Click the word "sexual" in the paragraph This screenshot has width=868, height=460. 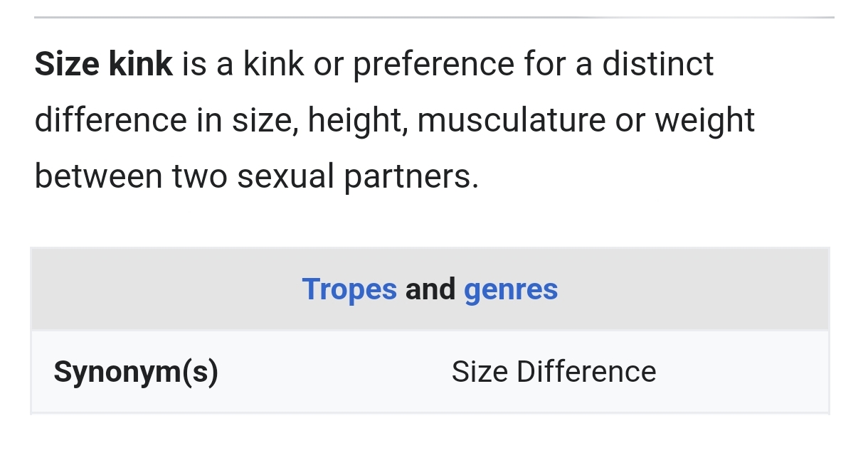pyautogui.click(x=285, y=176)
